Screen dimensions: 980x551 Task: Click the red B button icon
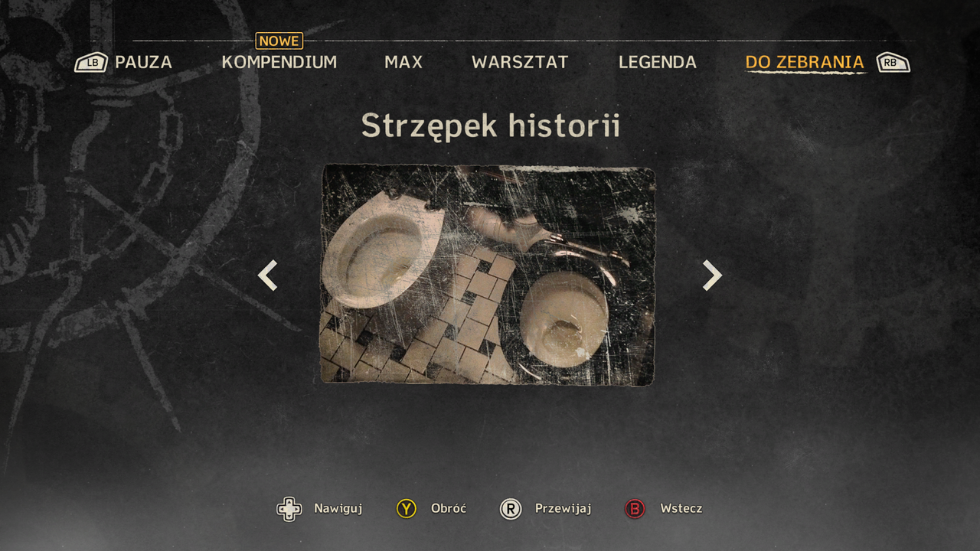(x=635, y=509)
